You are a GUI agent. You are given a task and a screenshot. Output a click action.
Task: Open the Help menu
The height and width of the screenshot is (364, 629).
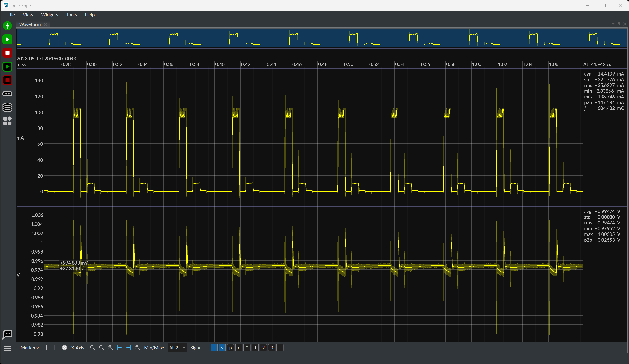click(90, 15)
